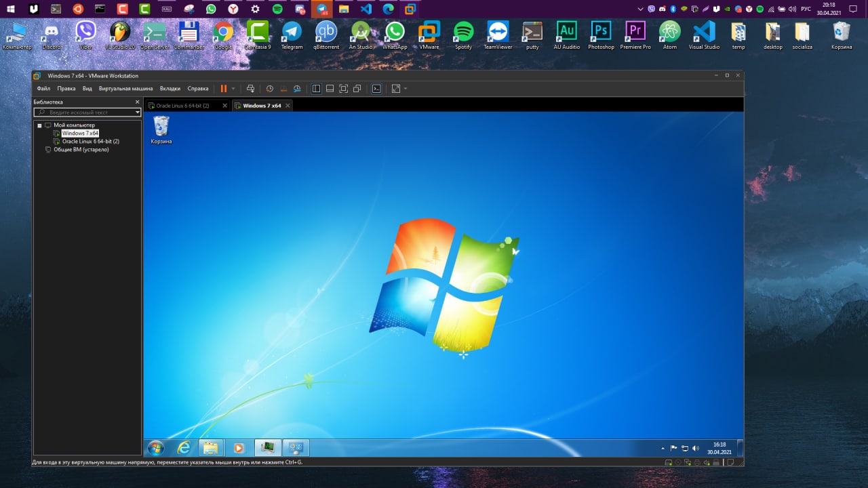Click the stretch guest display icon

tap(396, 89)
